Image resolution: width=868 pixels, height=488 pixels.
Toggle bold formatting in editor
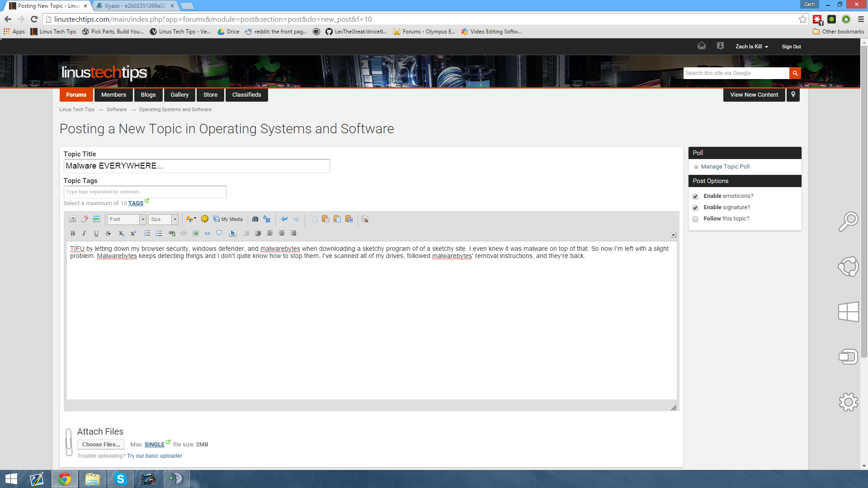[x=73, y=234]
